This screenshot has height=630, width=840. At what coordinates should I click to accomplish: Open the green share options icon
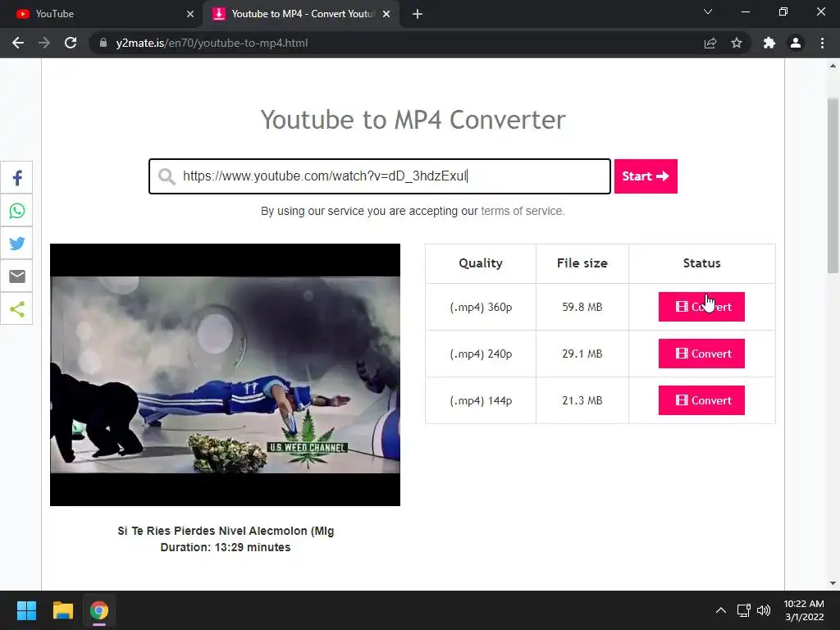tap(16, 309)
